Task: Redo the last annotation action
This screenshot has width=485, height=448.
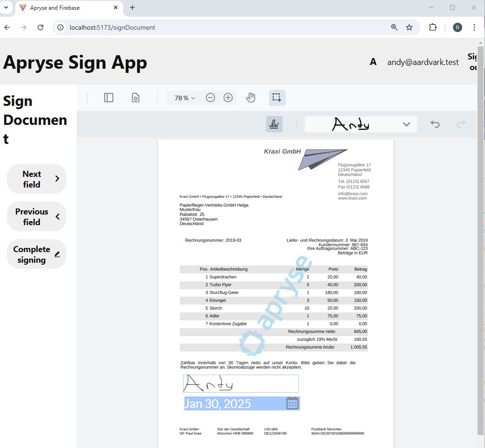Action: coord(461,124)
